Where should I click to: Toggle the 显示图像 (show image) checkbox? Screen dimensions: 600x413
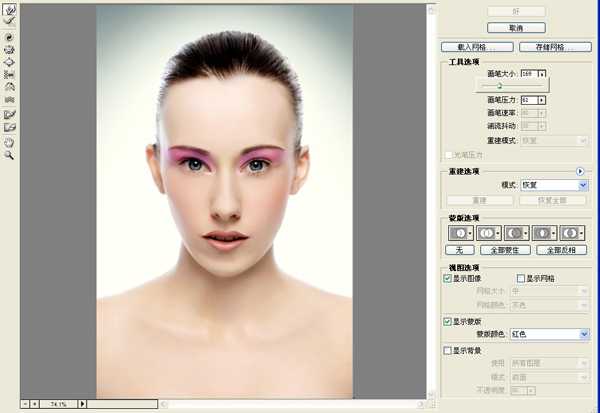(x=447, y=278)
